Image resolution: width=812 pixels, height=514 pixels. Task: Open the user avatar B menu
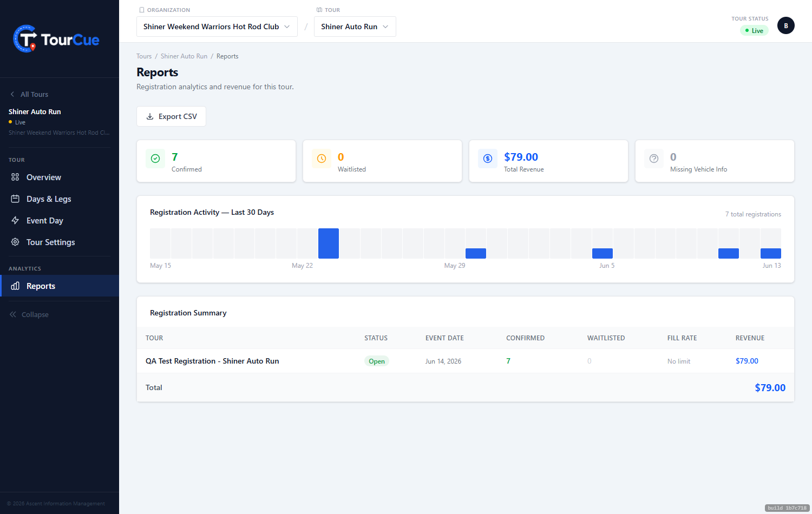(786, 25)
